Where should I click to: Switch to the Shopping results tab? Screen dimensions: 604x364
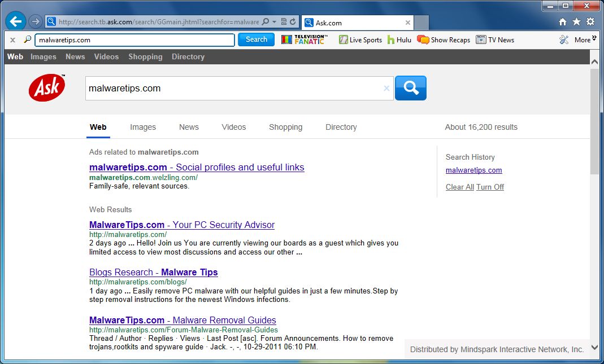(x=285, y=128)
